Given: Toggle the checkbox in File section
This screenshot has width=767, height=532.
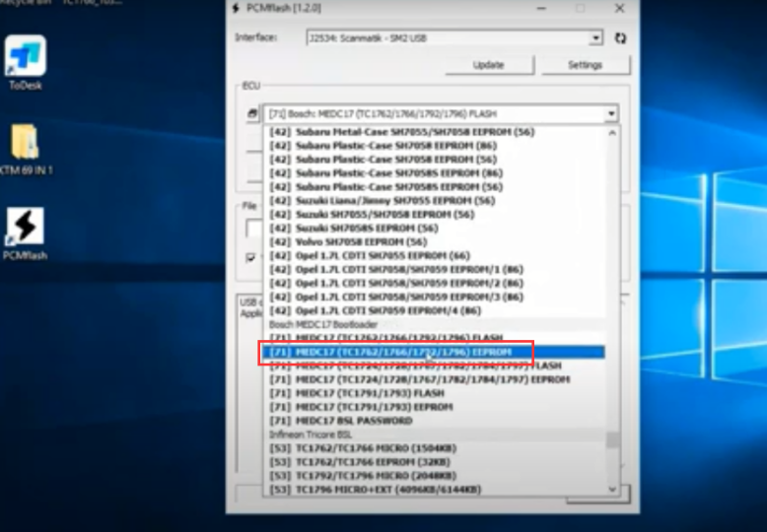Looking at the screenshot, I should [251, 257].
